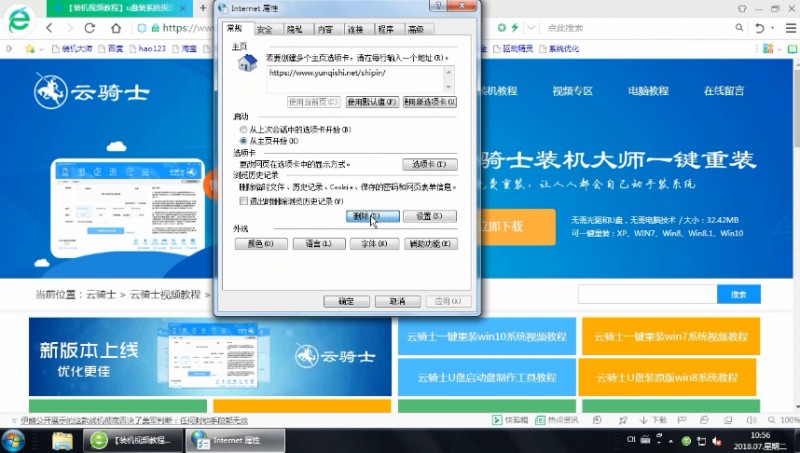Screen dimensions: 800x453
Task: Switch to the 内容 tab
Action: coord(325,30)
